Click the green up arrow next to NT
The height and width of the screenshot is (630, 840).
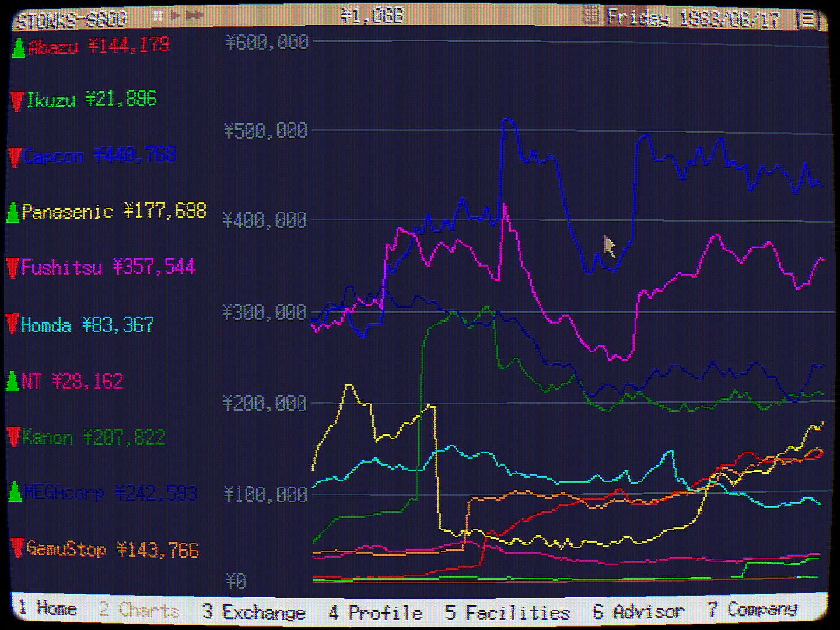coord(13,381)
